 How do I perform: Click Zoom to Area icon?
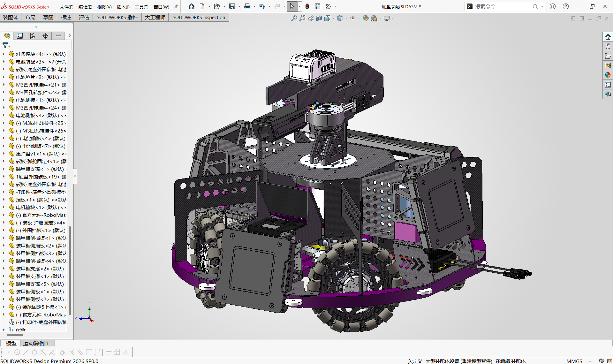tap(302, 18)
